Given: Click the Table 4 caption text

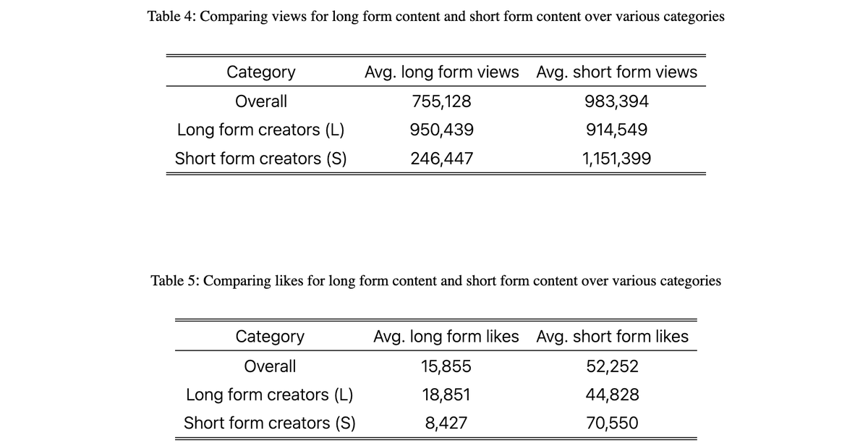Looking at the screenshot, I should [x=435, y=16].
